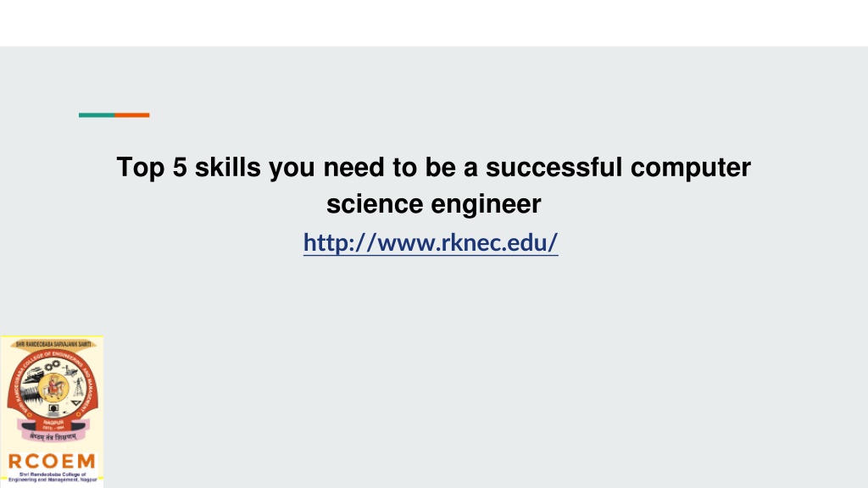
Task: Click the gear icons inside the emblem
Action: point(52,365)
